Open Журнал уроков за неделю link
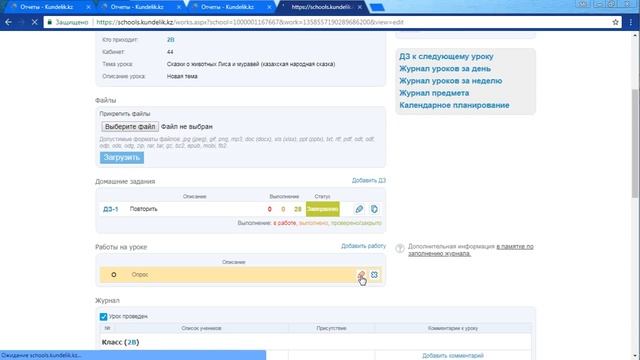640x360 pixels. (x=451, y=81)
